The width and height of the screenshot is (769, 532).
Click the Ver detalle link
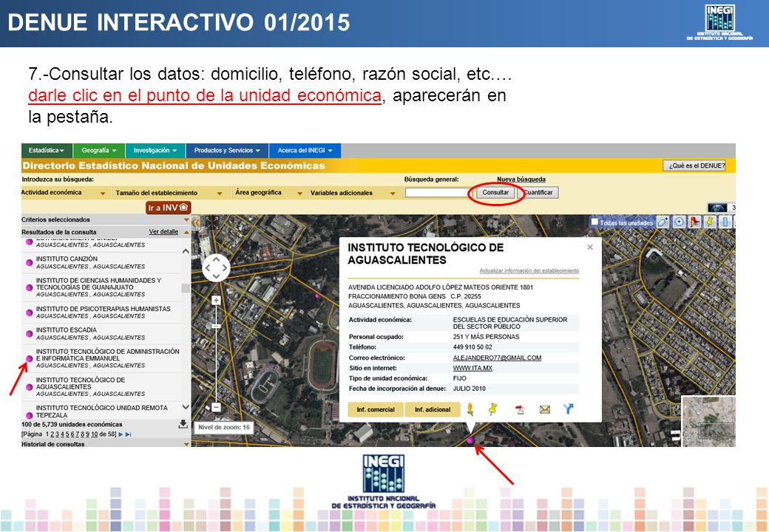tap(164, 232)
